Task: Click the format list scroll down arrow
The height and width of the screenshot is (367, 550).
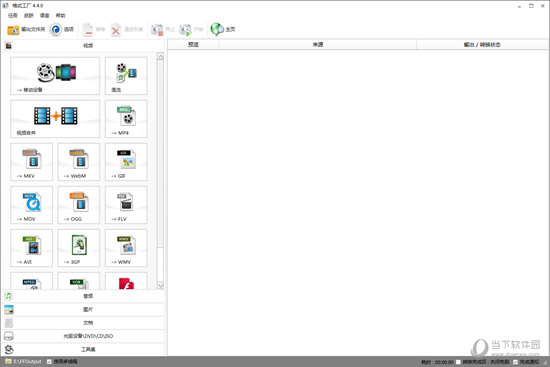Action: coord(160,286)
